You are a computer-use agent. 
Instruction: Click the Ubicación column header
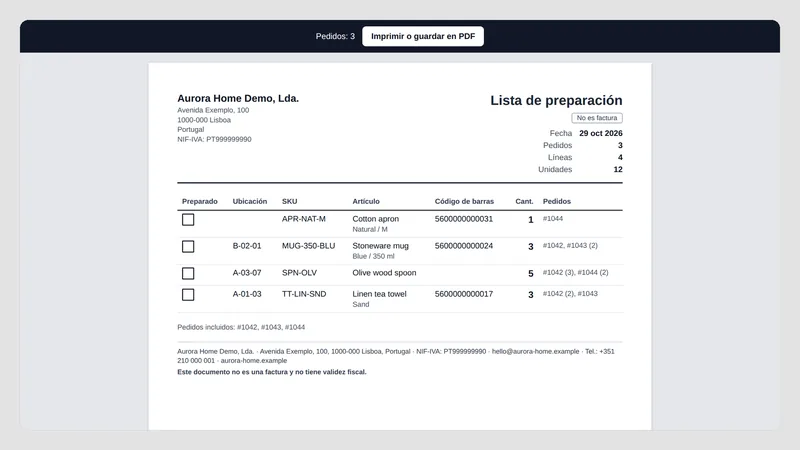click(x=249, y=202)
